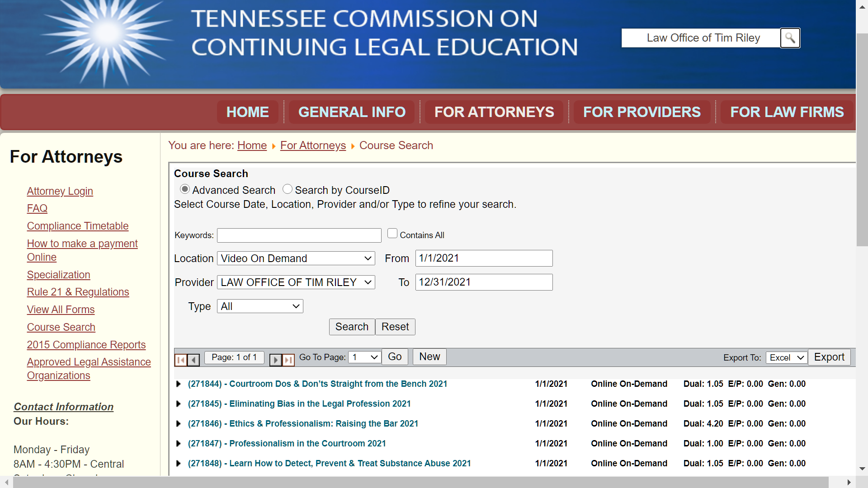Viewport: 868px width, 488px height.
Task: Click the Reset button
Action: coord(394,327)
